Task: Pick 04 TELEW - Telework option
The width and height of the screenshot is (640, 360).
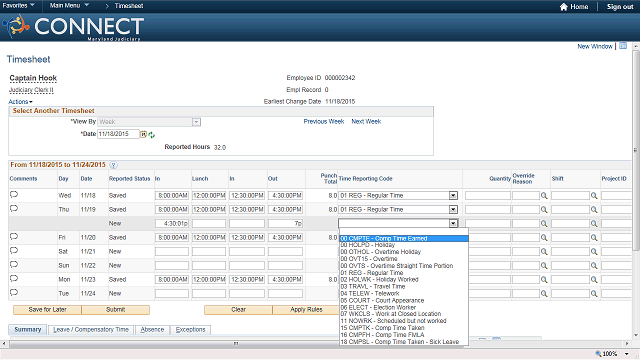Action: 404,293
